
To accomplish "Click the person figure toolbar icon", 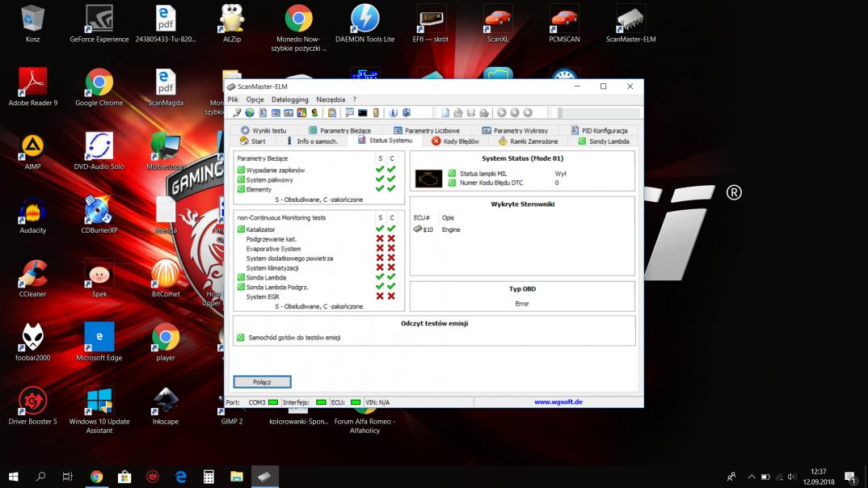I will [315, 113].
